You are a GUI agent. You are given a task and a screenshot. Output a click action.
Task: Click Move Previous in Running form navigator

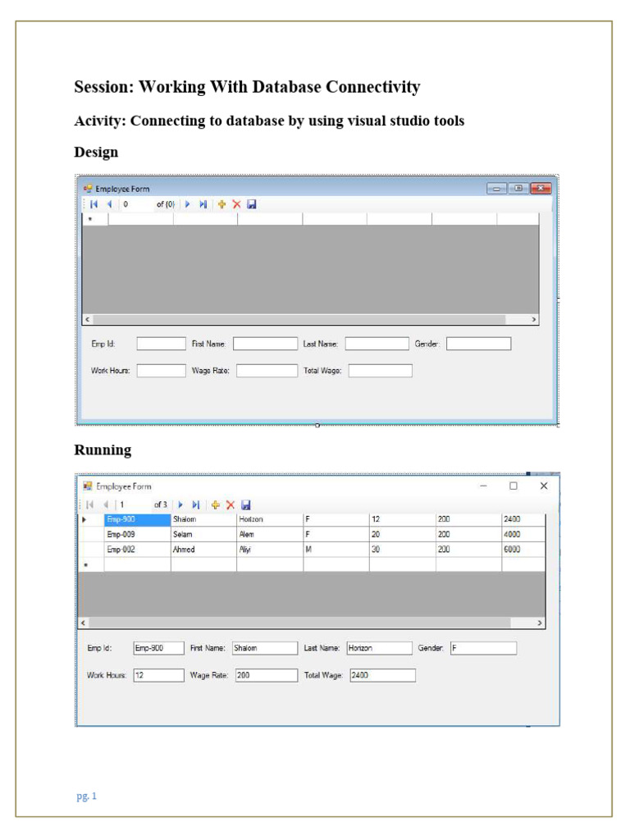point(106,504)
